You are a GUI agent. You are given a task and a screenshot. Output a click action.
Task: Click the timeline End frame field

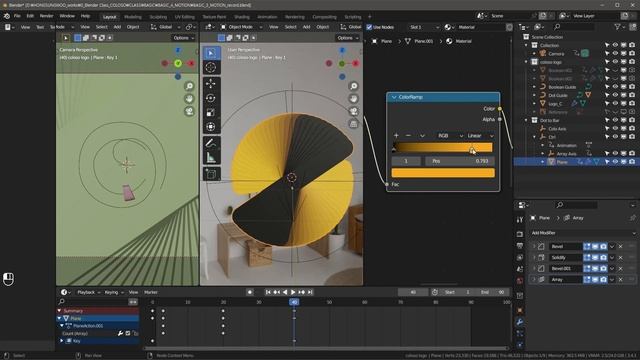pyautogui.click(x=493, y=292)
